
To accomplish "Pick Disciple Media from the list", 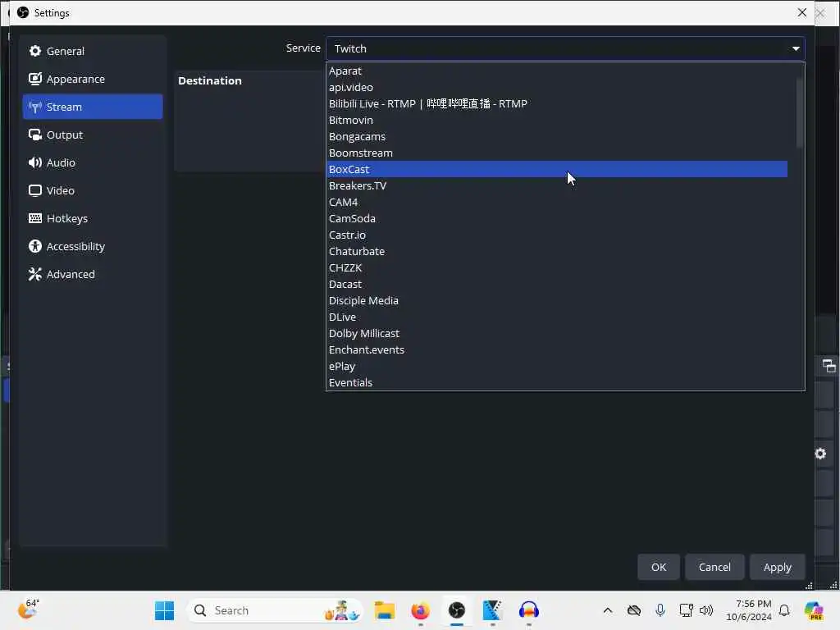I will point(557,300).
